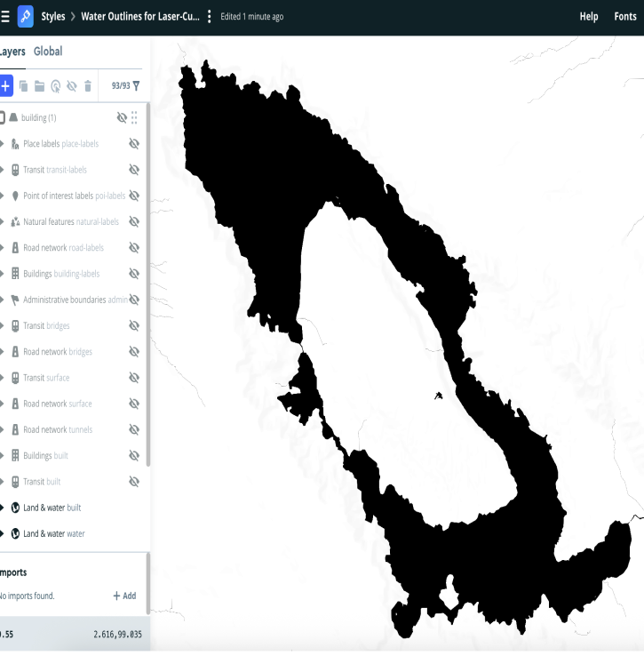Viewport: 644px width, 656px height.
Task: Expand the Land & water built arrow
Action: point(2,508)
